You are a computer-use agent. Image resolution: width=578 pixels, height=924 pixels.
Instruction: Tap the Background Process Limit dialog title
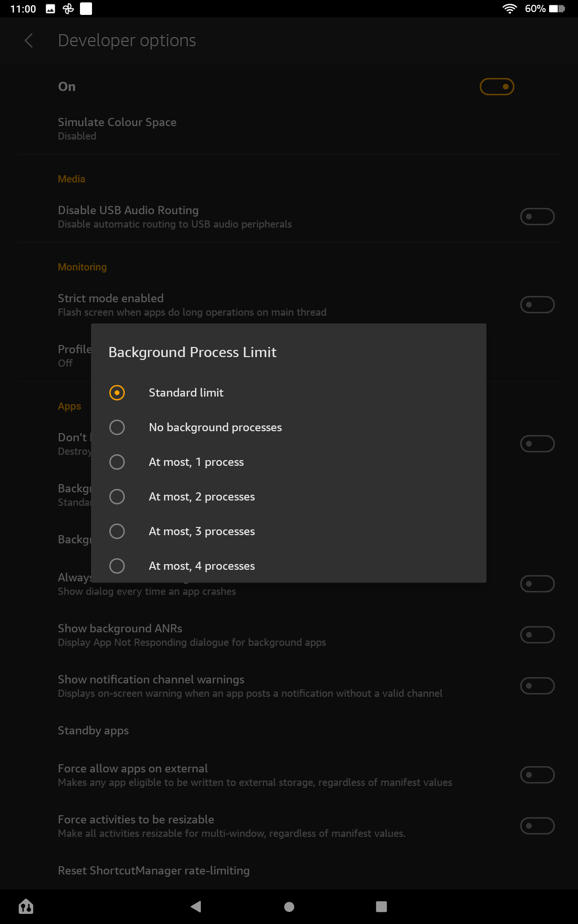click(x=192, y=352)
